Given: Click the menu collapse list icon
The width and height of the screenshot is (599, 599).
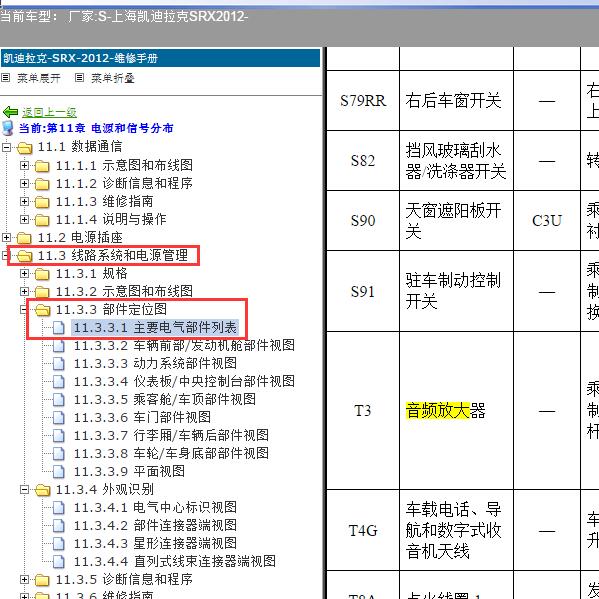Looking at the screenshot, I should click(79, 78).
